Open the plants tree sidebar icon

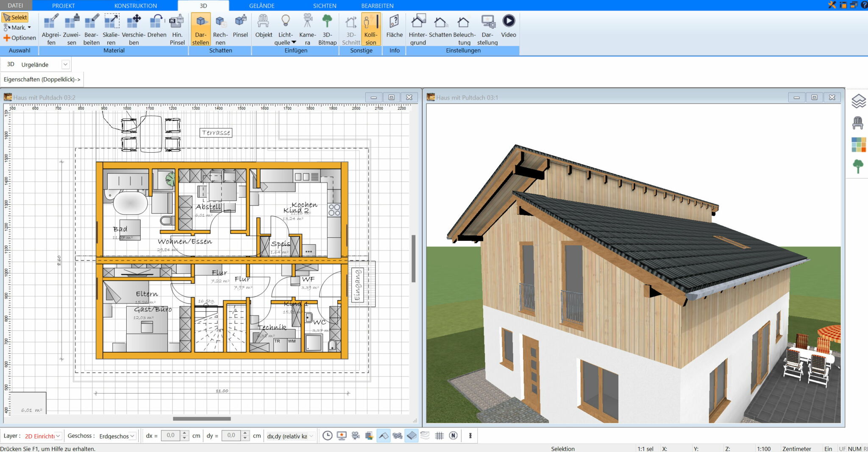click(858, 166)
